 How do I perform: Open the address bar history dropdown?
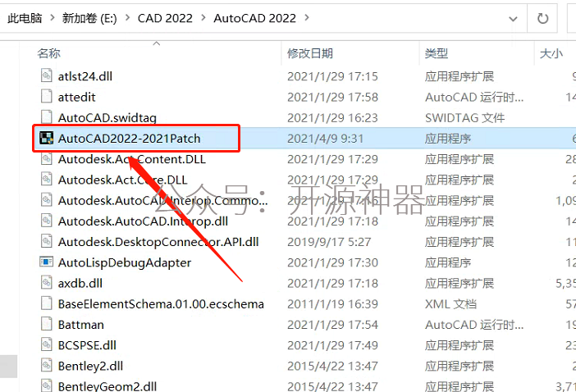[513, 18]
